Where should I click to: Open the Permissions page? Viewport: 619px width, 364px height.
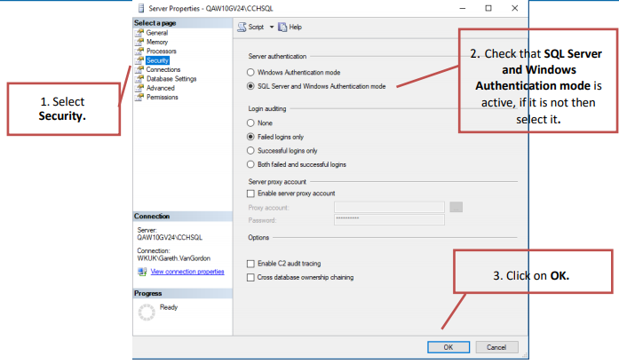(x=163, y=97)
